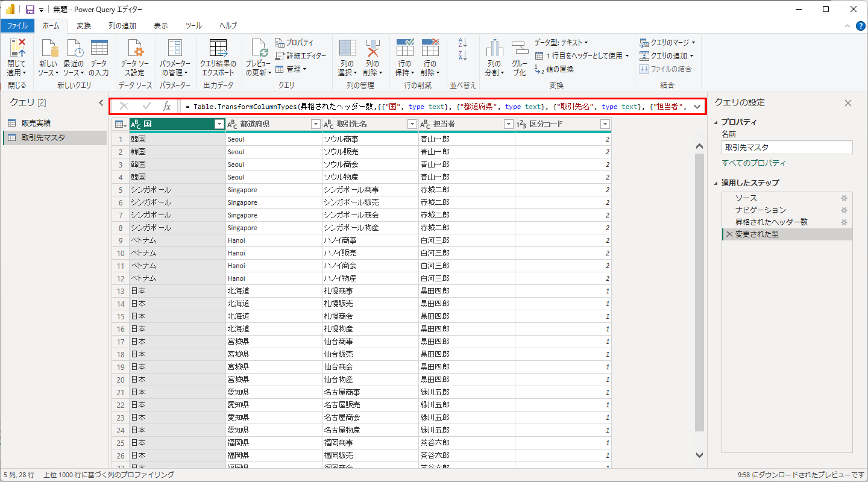Select the 取引先マスタ query
The image size is (868, 482).
[x=54, y=138]
